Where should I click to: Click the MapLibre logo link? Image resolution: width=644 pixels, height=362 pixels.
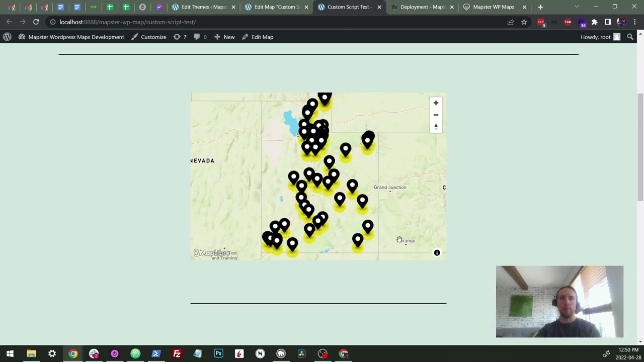[211, 252]
